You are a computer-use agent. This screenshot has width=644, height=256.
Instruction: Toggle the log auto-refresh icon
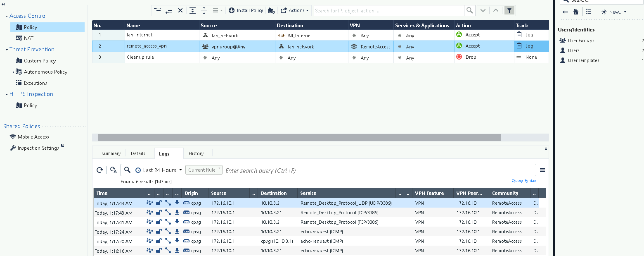(x=114, y=170)
